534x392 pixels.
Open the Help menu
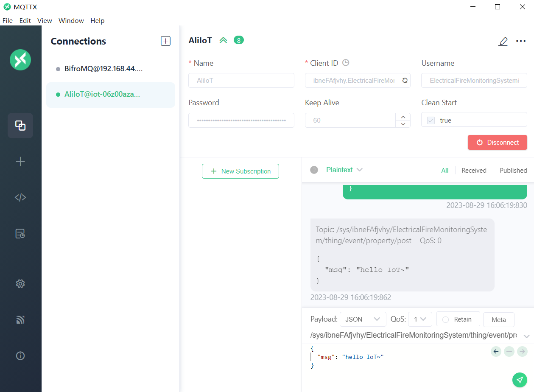[97, 20]
